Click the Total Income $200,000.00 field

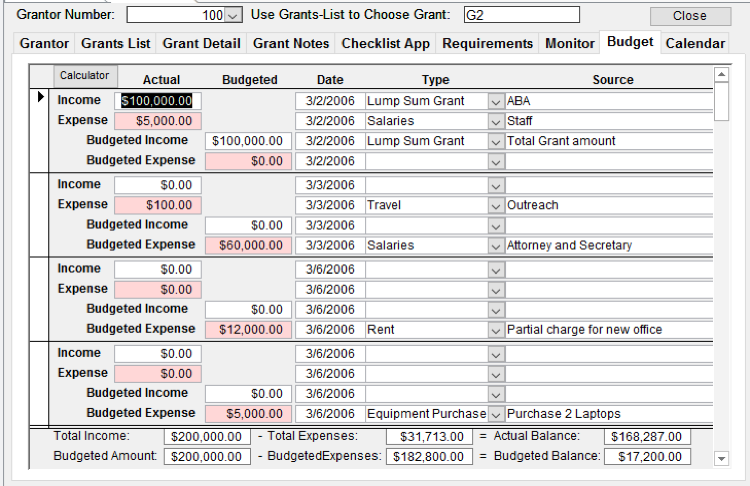[207, 437]
